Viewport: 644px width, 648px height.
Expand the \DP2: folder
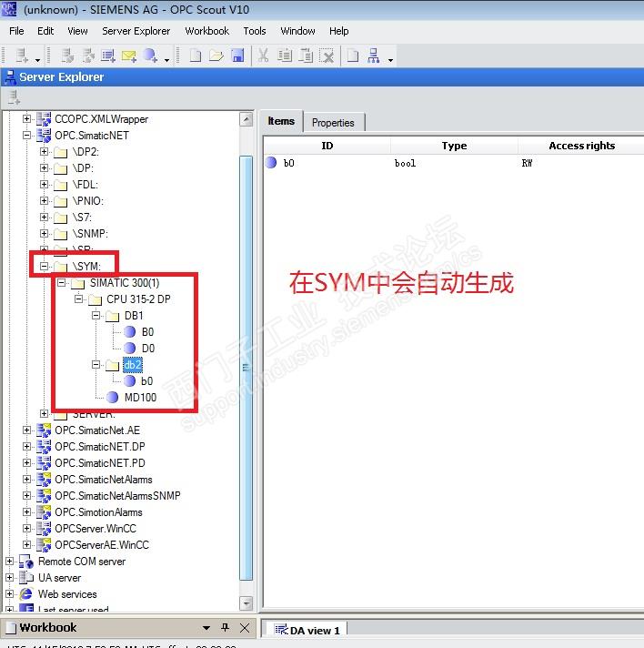click(x=44, y=151)
